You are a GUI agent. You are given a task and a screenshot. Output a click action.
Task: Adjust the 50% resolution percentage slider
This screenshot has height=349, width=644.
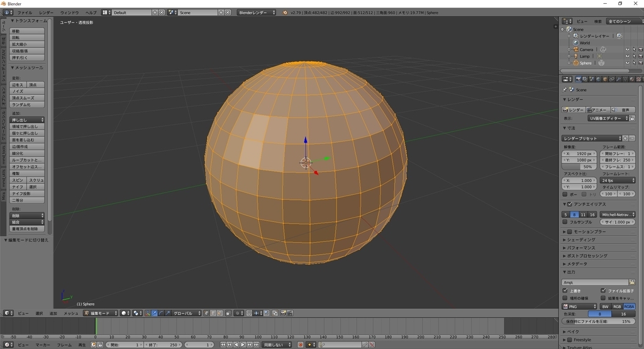(579, 167)
